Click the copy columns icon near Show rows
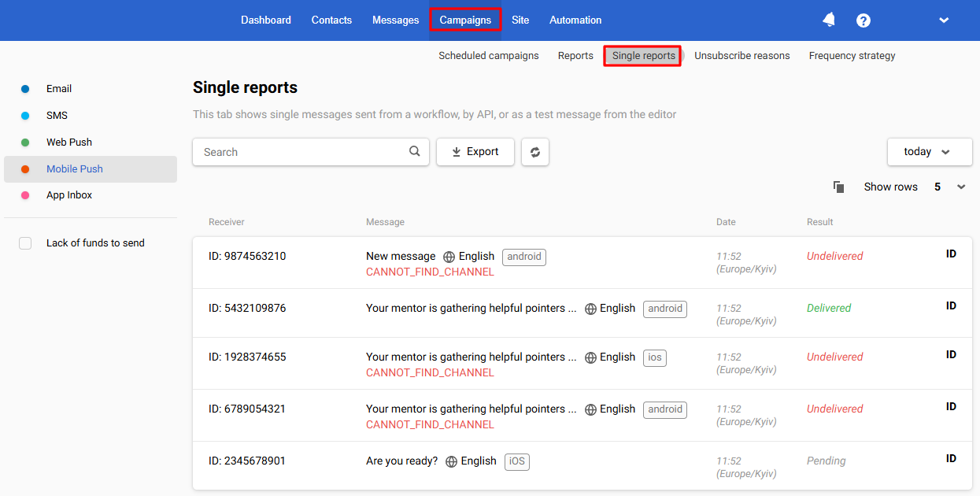This screenshot has height=496, width=980. point(839,187)
